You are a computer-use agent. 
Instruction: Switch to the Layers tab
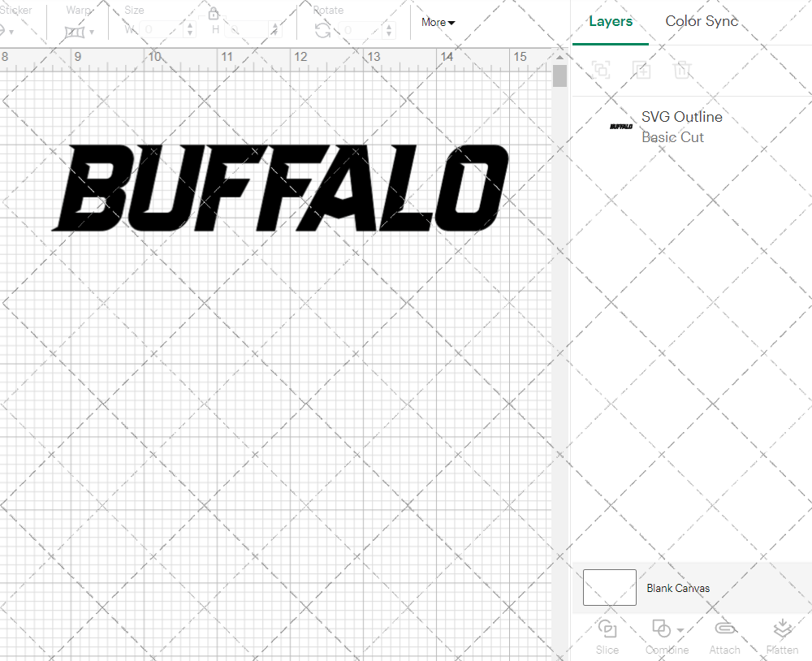click(611, 21)
